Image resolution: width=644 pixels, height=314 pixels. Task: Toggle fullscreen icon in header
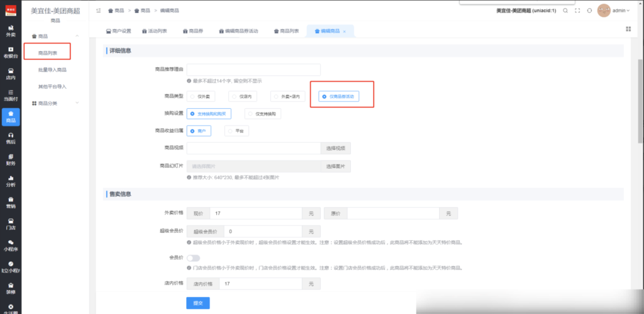point(577,11)
